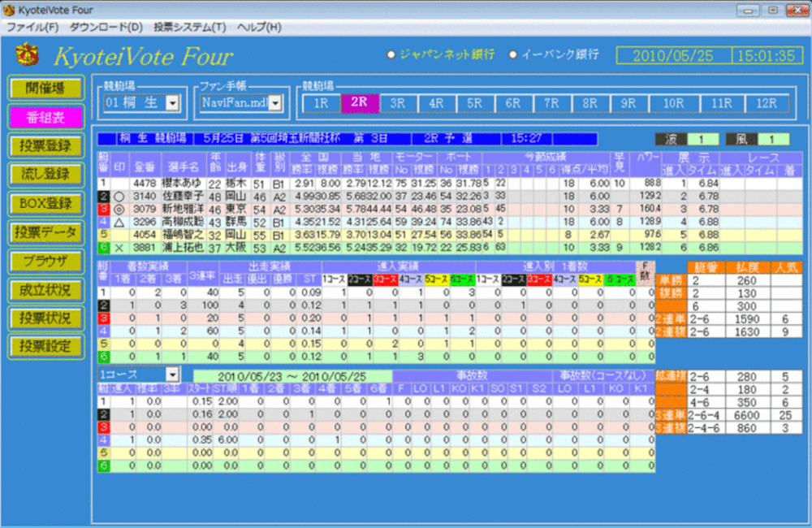
Task: Switch to the 10R race tab
Action: pyautogui.click(x=673, y=103)
